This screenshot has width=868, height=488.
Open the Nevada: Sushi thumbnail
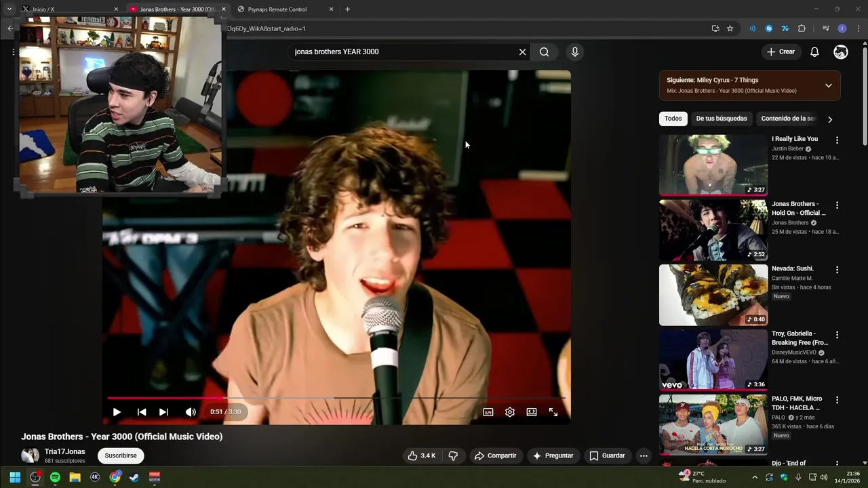pyautogui.click(x=713, y=295)
